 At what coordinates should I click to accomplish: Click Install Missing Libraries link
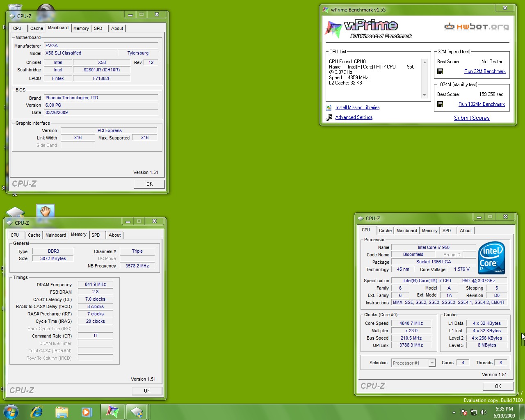click(x=357, y=107)
